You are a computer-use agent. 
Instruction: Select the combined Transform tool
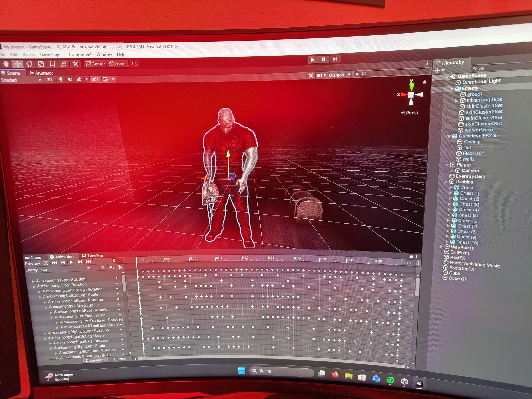(x=64, y=64)
